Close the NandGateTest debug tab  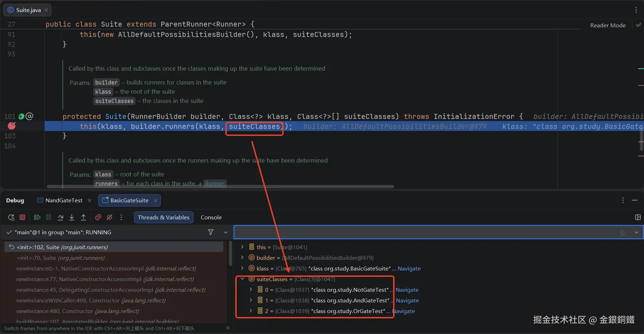(90, 201)
